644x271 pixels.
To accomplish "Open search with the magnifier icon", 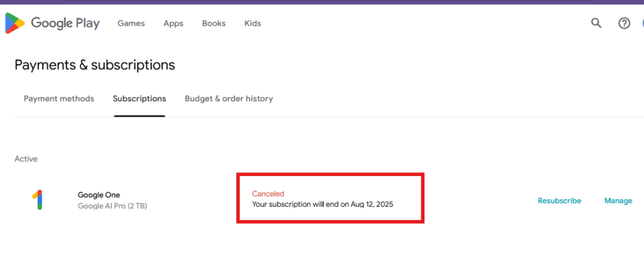I will pos(596,23).
